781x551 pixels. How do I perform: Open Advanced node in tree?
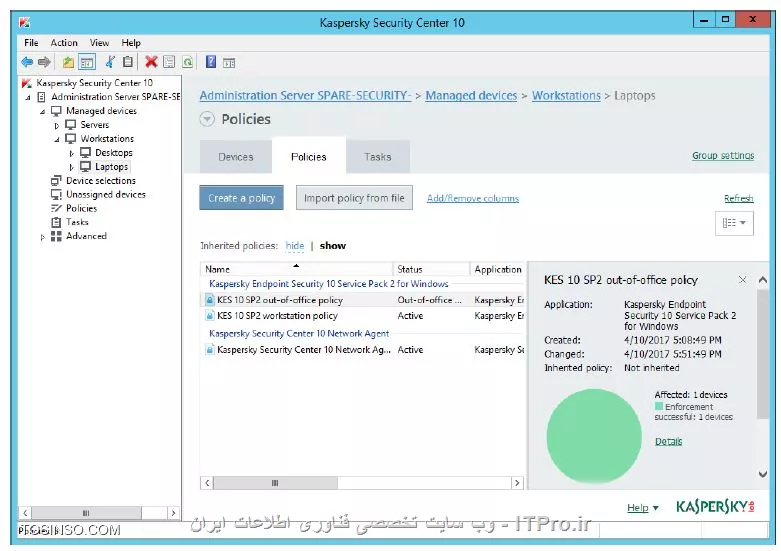86,236
